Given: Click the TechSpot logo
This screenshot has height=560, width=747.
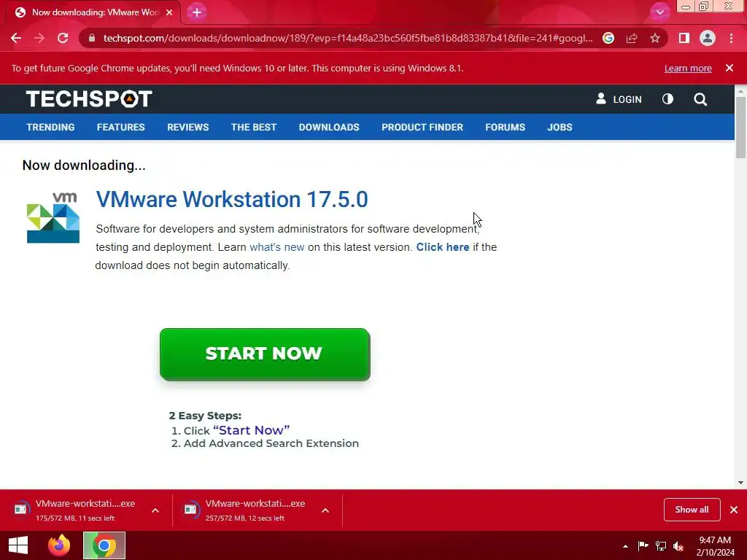Looking at the screenshot, I should tap(89, 99).
